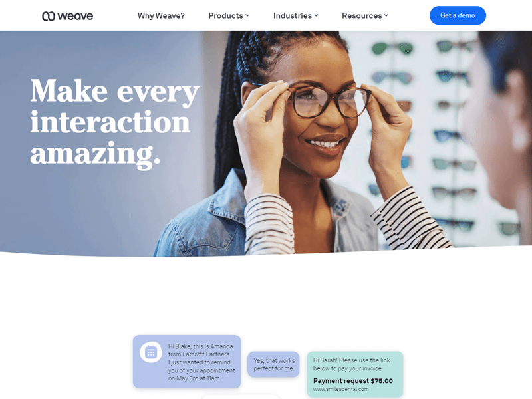Click the Industries chevron arrow
Viewport: 532px width, 399px height.
coord(317,15)
